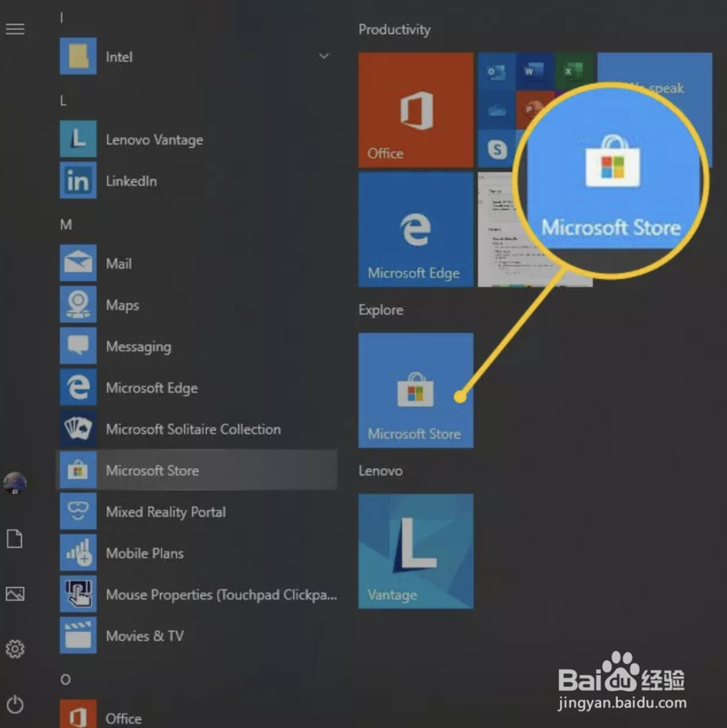Screen dimensions: 727x728
Task: Open the Maps app icon
Action: [x=78, y=304]
